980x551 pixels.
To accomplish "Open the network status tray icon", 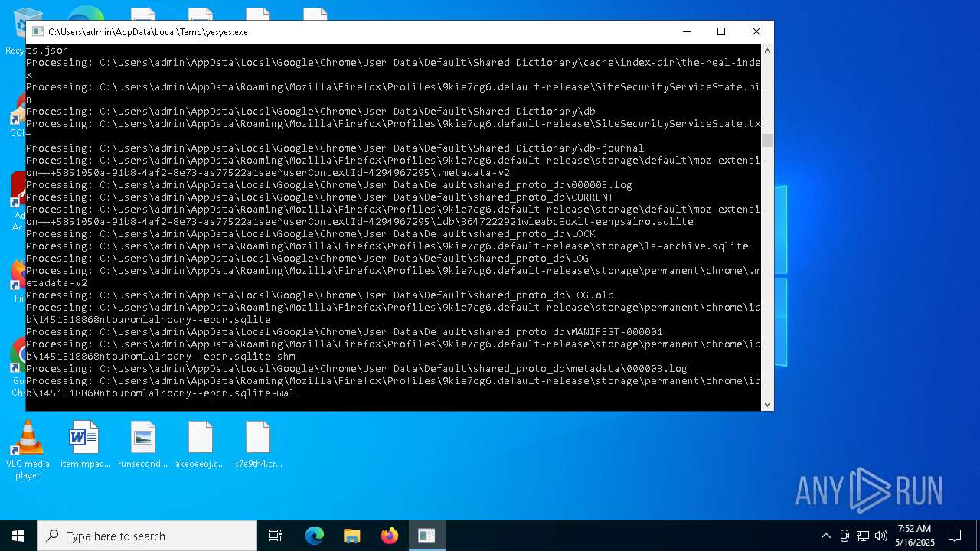I will tap(863, 536).
